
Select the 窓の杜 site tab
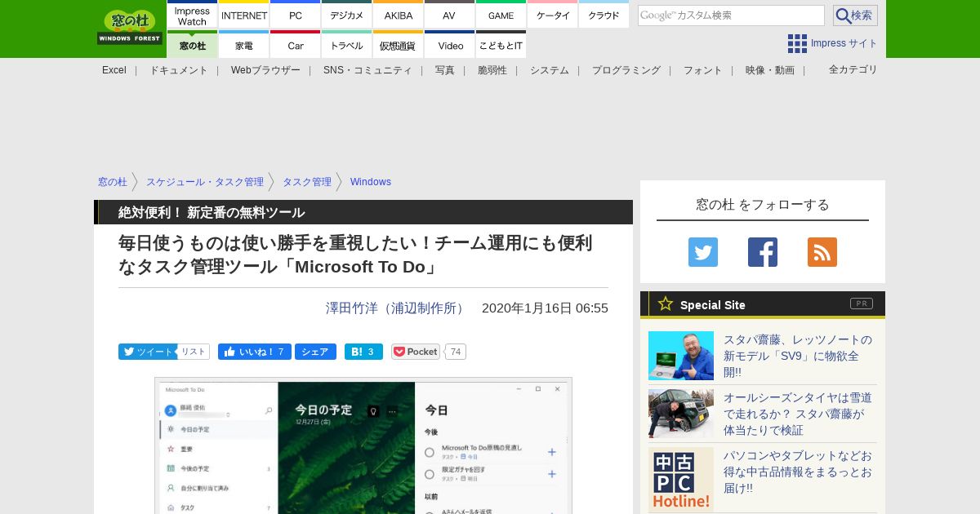[x=192, y=45]
